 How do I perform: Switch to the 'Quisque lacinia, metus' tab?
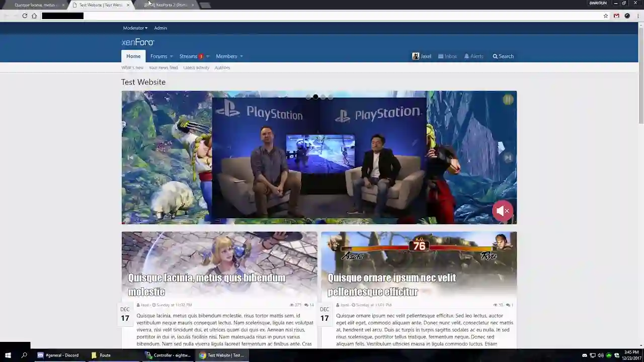click(34, 5)
